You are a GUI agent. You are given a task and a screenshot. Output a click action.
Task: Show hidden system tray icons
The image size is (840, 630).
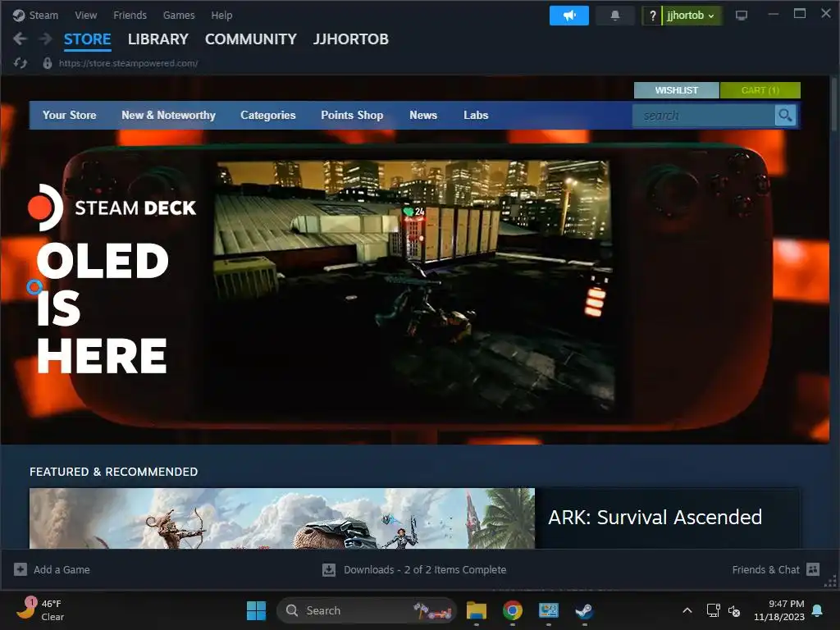tap(687, 610)
